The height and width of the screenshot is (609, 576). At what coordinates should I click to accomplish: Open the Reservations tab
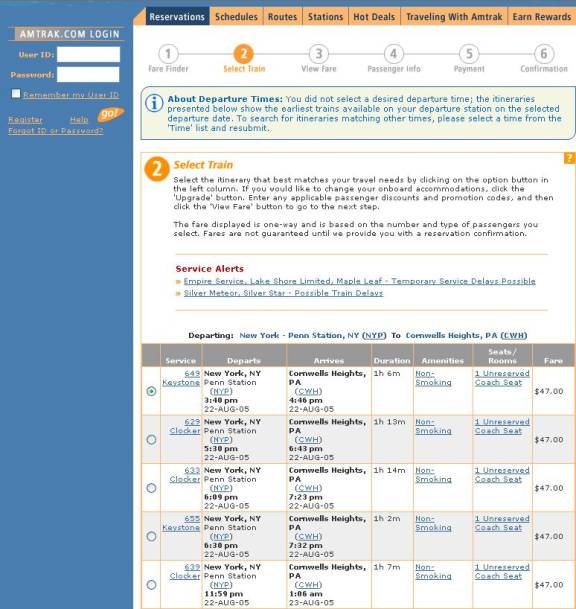[x=177, y=17]
